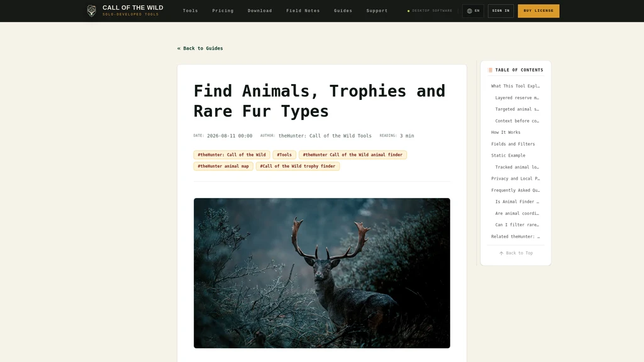Click the #theHunter animal map tag
Screen dimensions: 644x362
[223, 166]
